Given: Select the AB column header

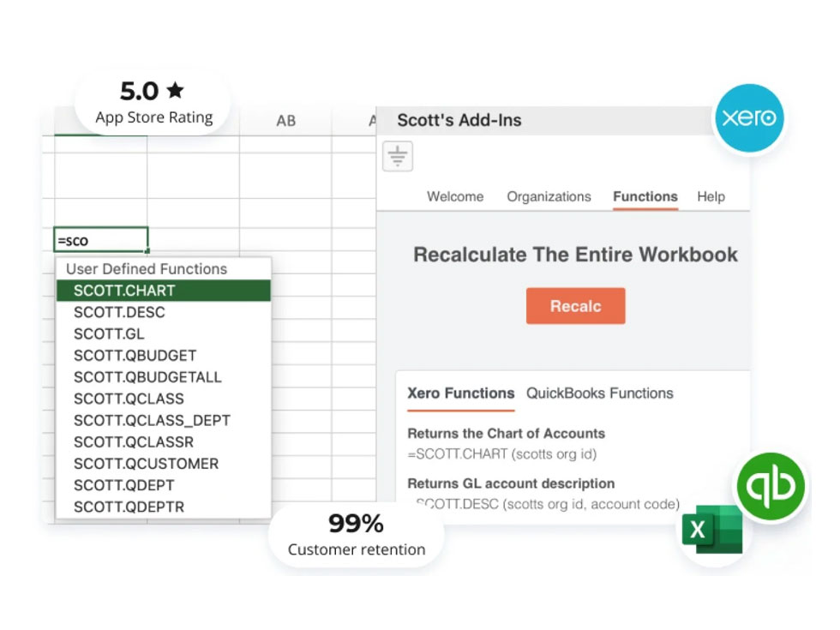Looking at the screenshot, I should 285,121.
